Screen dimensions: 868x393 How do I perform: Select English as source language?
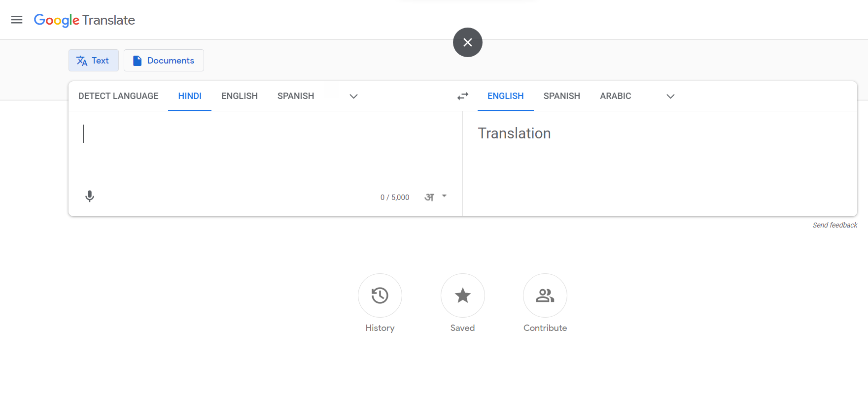click(240, 96)
